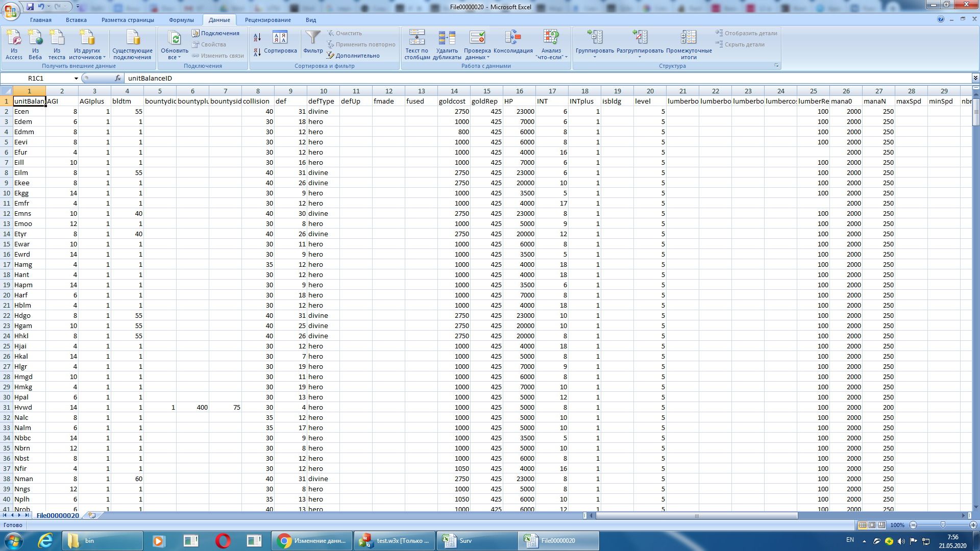980x551 pixels.
Task: Click the Sort A to Z icon
Action: [x=257, y=37]
